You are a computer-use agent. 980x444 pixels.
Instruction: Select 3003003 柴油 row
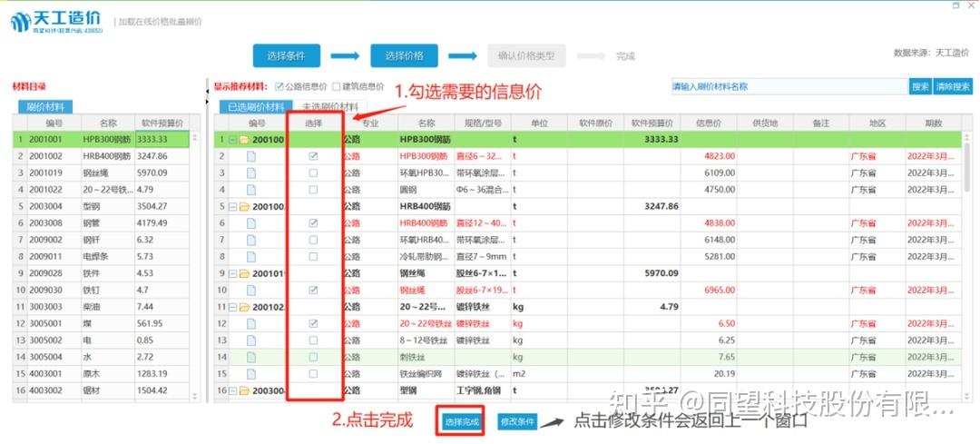(x=101, y=306)
